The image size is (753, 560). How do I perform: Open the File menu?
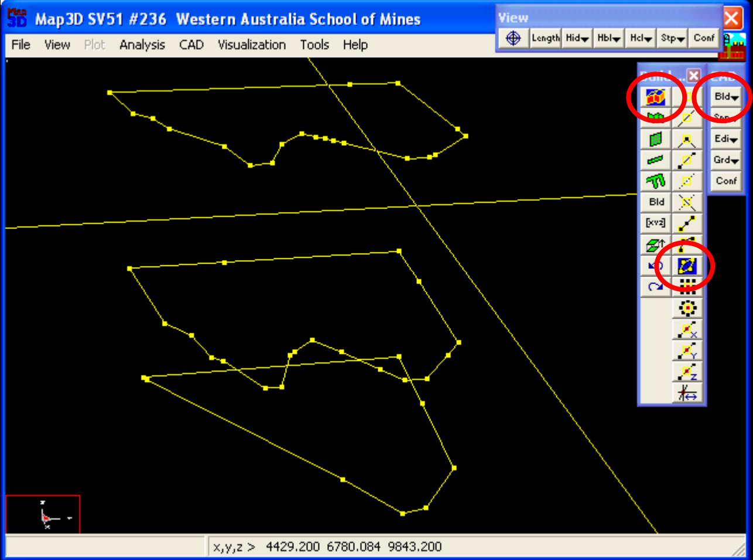tap(21, 45)
